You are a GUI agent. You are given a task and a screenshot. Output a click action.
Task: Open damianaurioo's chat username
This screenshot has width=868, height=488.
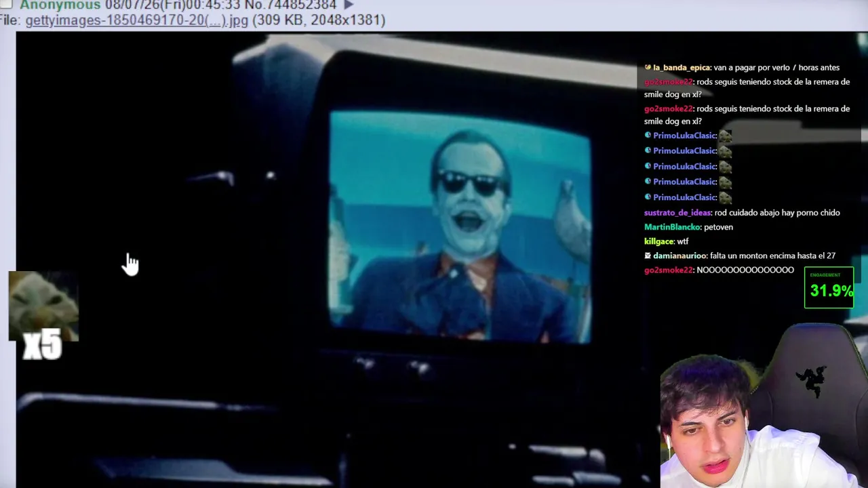coord(679,256)
